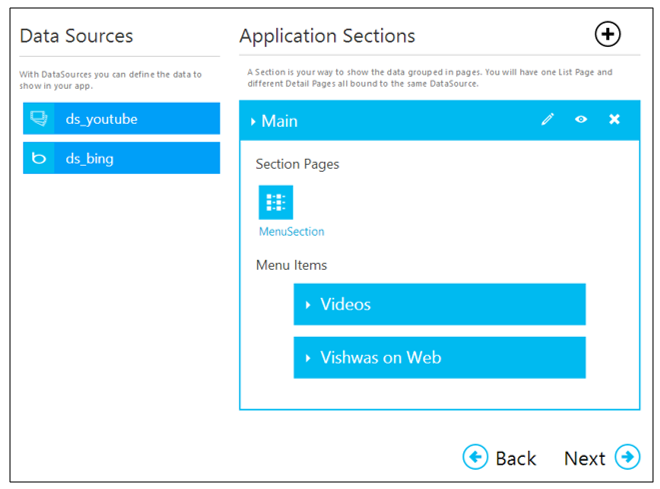This screenshot has height=489, width=660.
Task: Go Back to previous step
Action: point(516,458)
